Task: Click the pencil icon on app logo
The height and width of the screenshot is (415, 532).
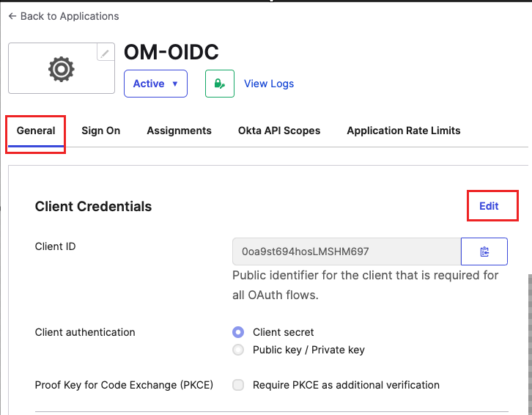Action: tap(106, 52)
